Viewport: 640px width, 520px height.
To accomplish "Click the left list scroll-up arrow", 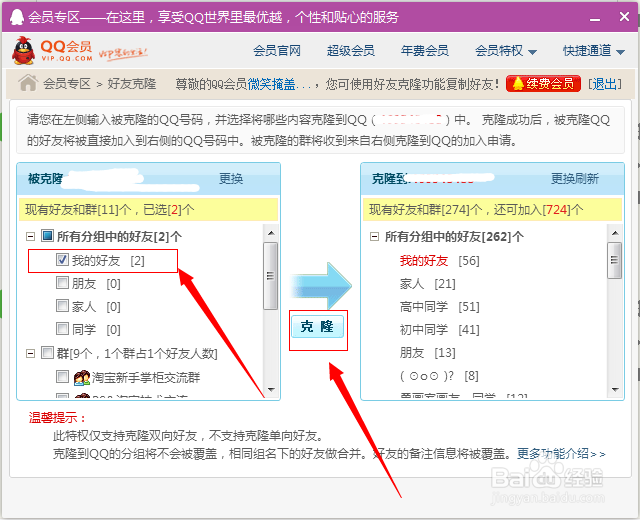I will [271, 233].
